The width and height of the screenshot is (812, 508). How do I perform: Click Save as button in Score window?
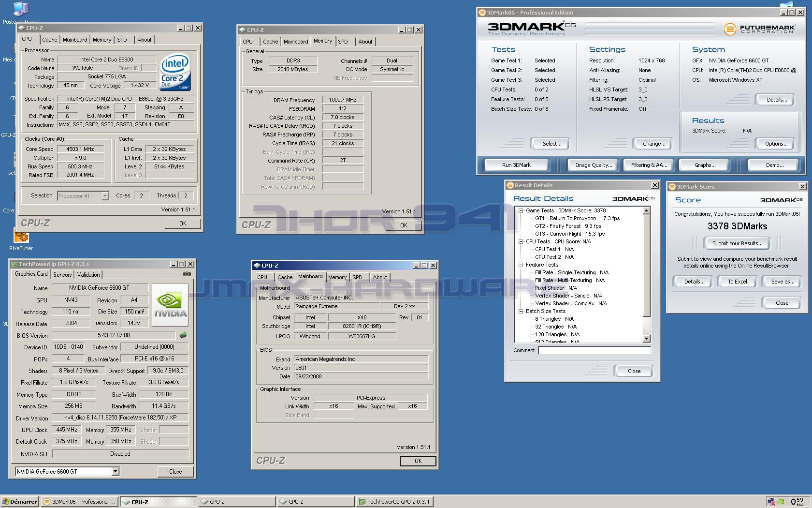pyautogui.click(x=782, y=282)
